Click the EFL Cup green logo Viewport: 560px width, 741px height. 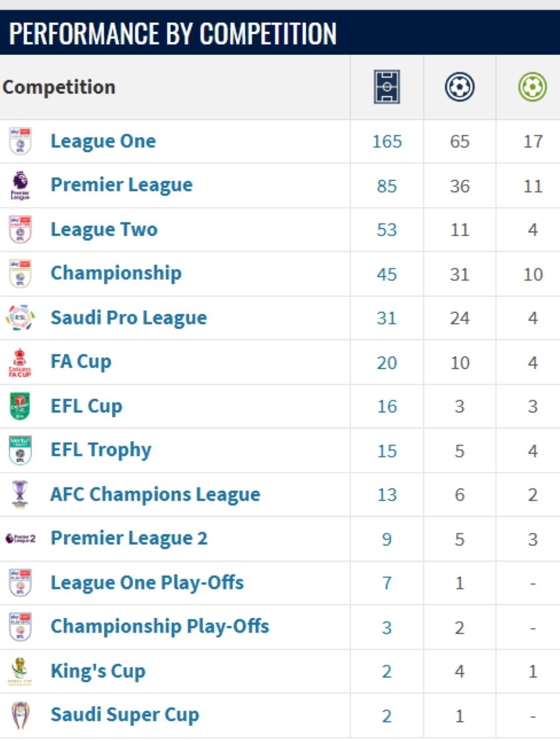pos(20,406)
